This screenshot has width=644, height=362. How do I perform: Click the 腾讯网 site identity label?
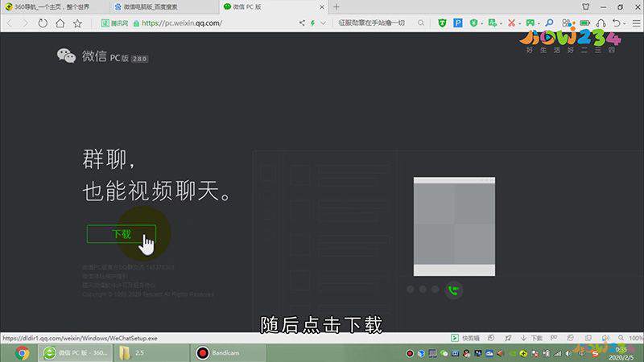tap(115, 23)
